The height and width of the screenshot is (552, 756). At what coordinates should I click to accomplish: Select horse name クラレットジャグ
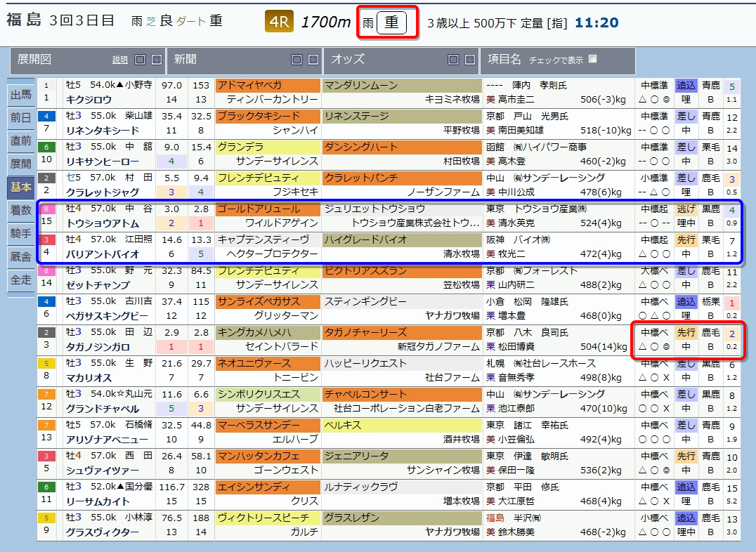[102, 192]
